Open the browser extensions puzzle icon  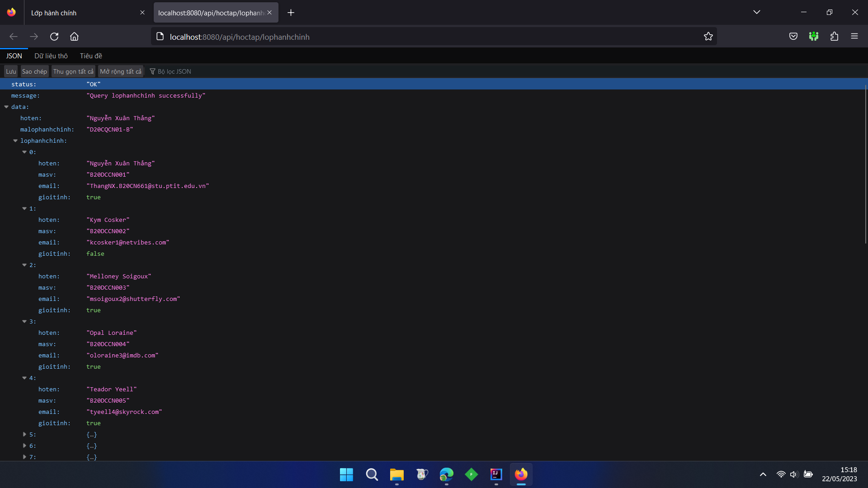point(835,37)
